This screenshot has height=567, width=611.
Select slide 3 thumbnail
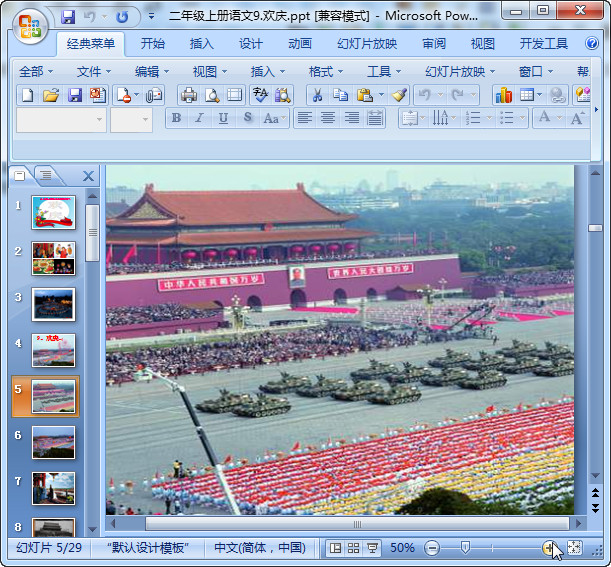pyautogui.click(x=53, y=304)
